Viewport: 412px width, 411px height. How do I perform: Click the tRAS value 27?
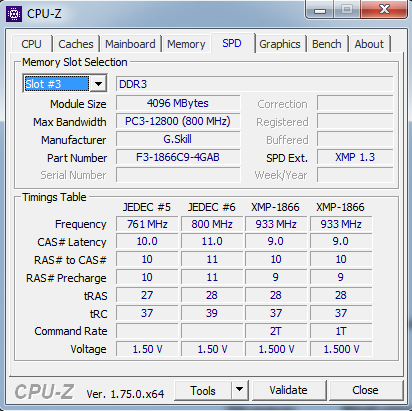pos(147,295)
